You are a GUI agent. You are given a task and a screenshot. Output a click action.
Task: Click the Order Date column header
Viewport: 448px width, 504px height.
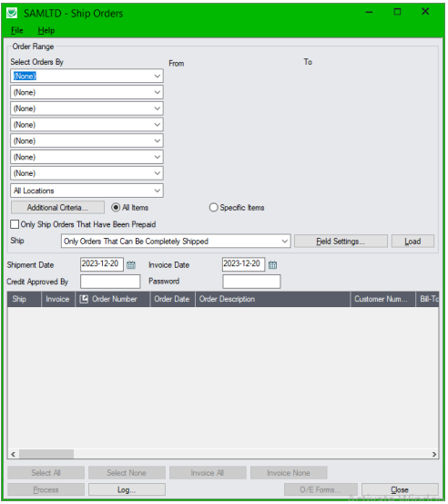(x=173, y=299)
